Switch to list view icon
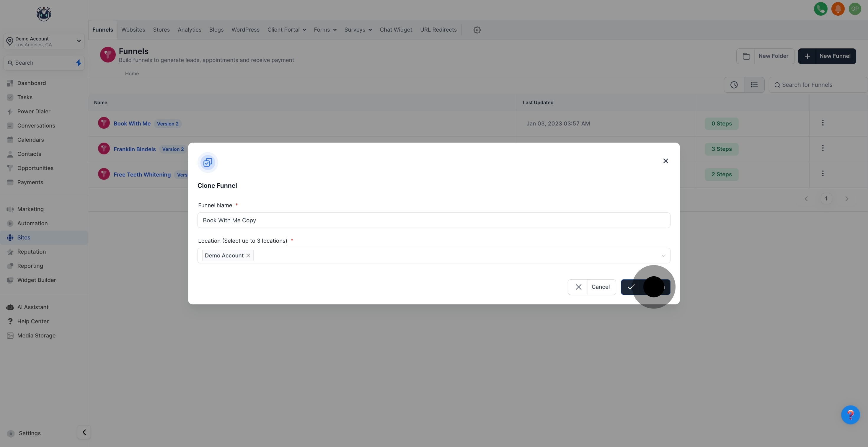This screenshot has width=868, height=447. (x=754, y=85)
